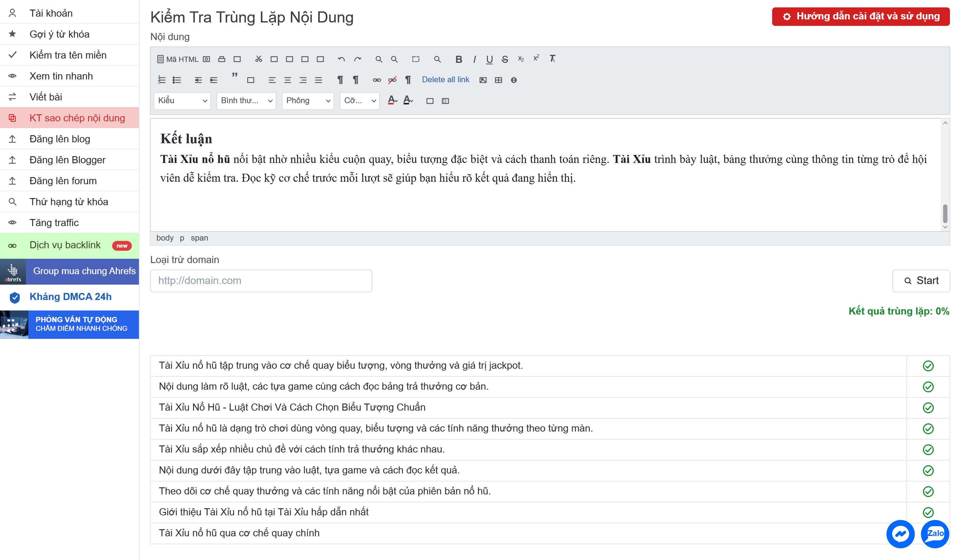This screenshot has height=560, width=961.
Task: Open Group mua chung Ahrefs banner
Action: (x=69, y=271)
